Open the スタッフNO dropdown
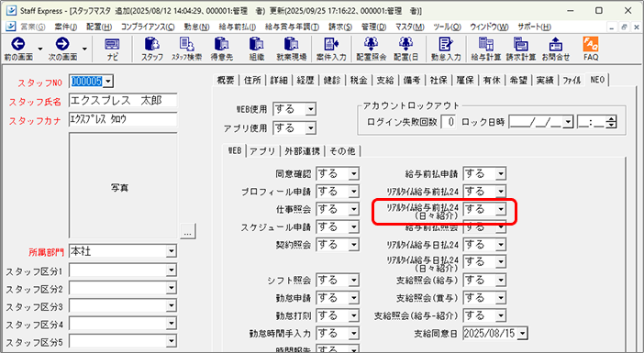The height and width of the screenshot is (353, 644). [108, 82]
